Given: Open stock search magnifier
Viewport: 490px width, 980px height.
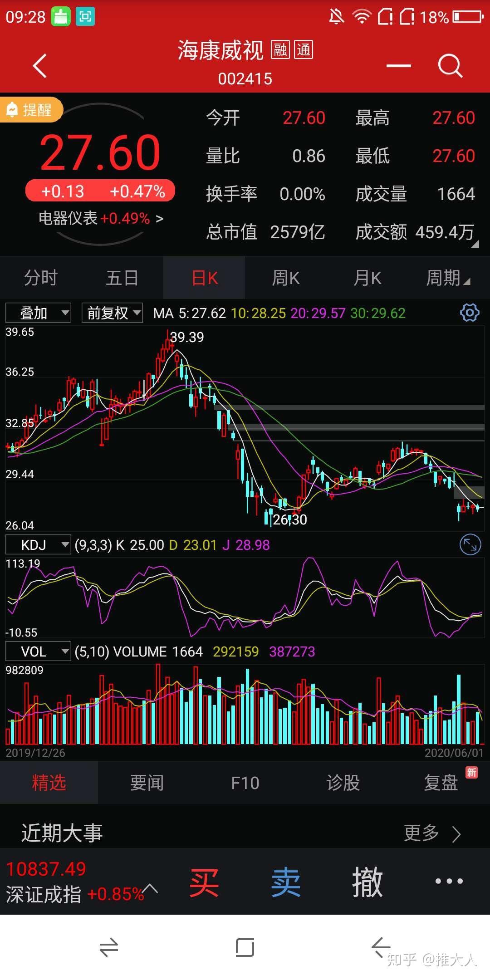Looking at the screenshot, I should 450,66.
